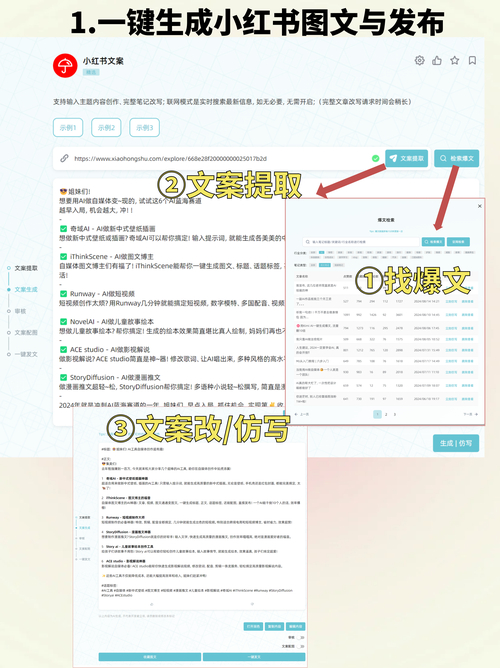Select the 一键发文 step in sidebar

(26, 354)
